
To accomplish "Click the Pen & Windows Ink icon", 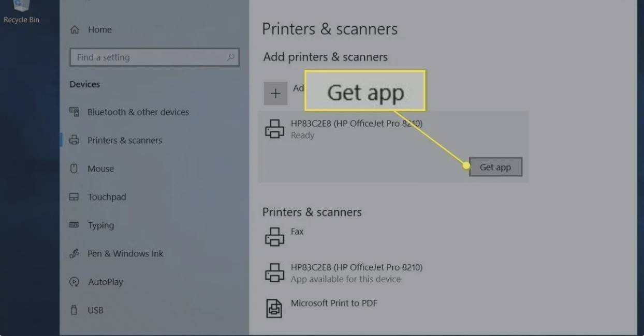I will click(75, 254).
